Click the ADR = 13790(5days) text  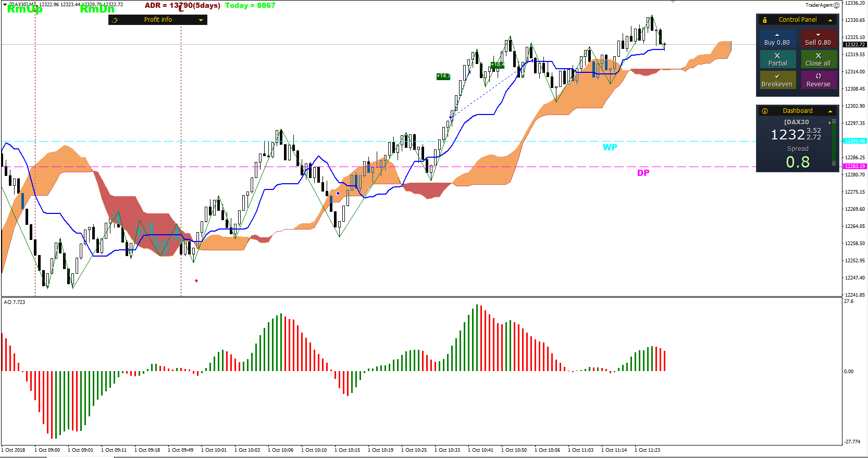point(182,5)
